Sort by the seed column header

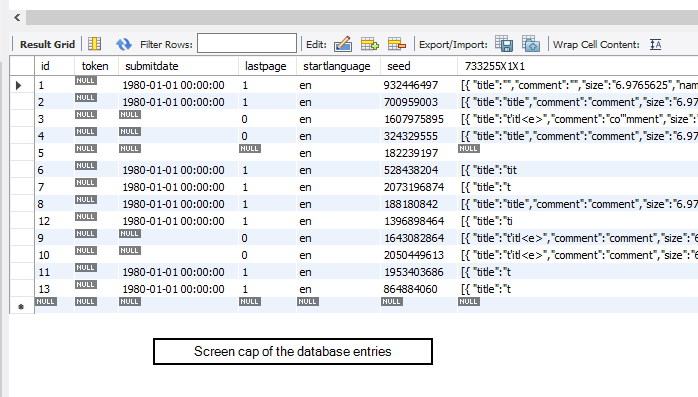[x=418, y=66]
